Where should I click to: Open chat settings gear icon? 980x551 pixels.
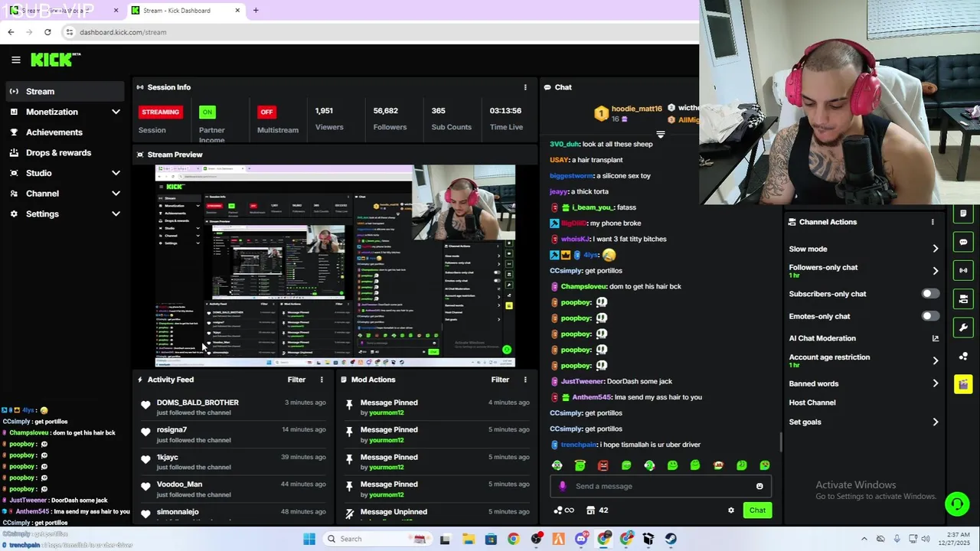(x=731, y=510)
